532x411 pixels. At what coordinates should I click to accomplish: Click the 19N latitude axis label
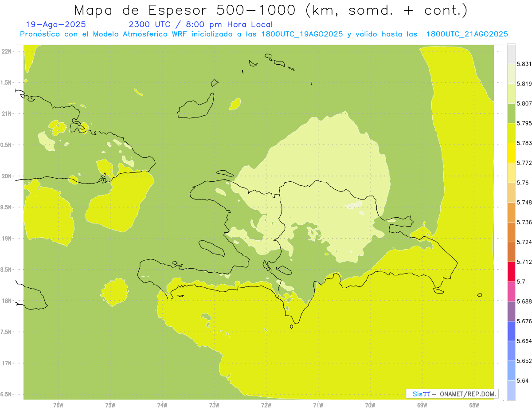(x=6, y=239)
